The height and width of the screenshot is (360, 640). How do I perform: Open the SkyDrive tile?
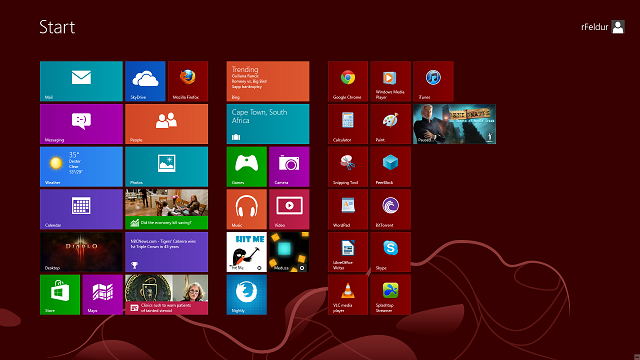145,81
